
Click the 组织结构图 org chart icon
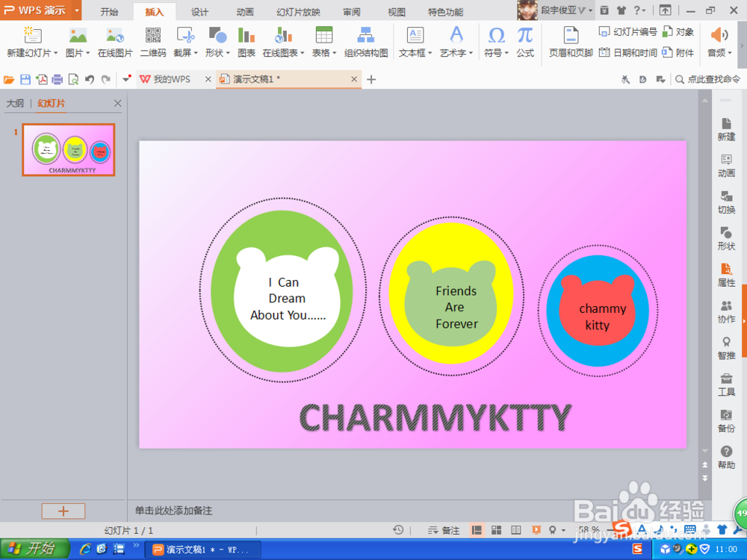pyautogui.click(x=366, y=35)
